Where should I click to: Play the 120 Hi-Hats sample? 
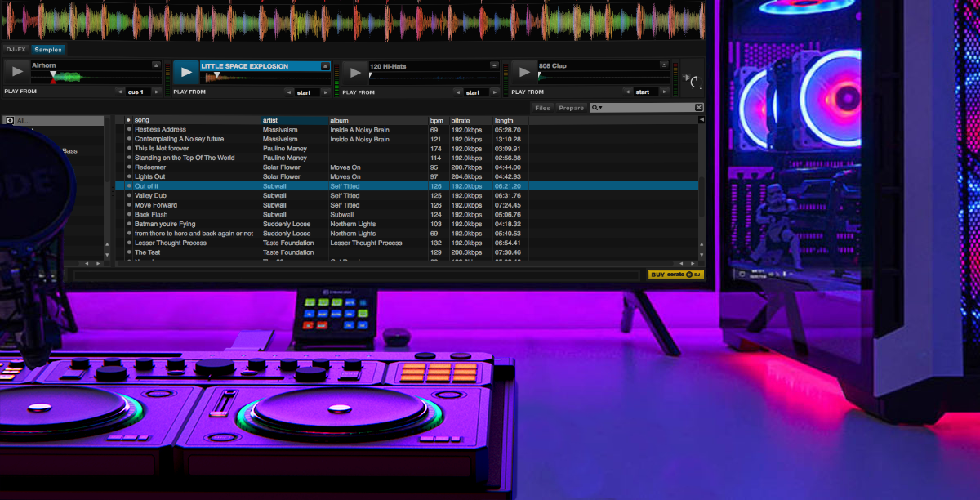tap(354, 74)
